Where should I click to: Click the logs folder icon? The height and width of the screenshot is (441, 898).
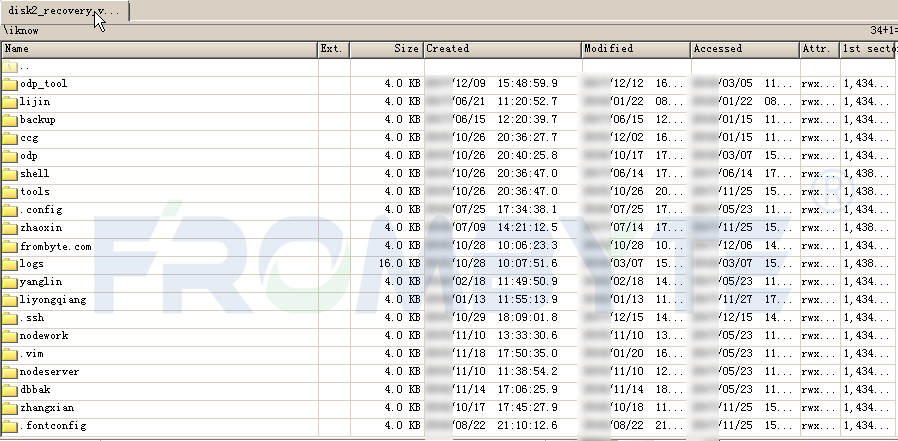click(10, 265)
